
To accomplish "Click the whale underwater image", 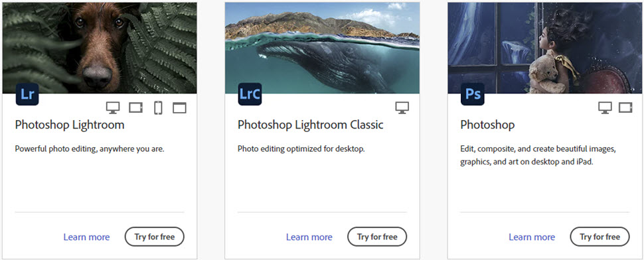I will [x=323, y=48].
